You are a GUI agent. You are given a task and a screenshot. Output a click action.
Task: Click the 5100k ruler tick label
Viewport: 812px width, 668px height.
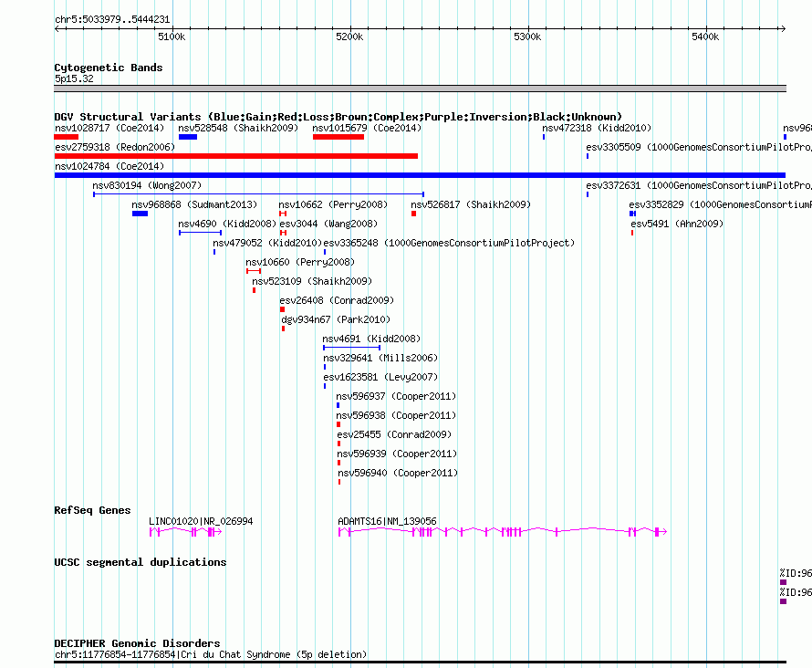(x=172, y=37)
